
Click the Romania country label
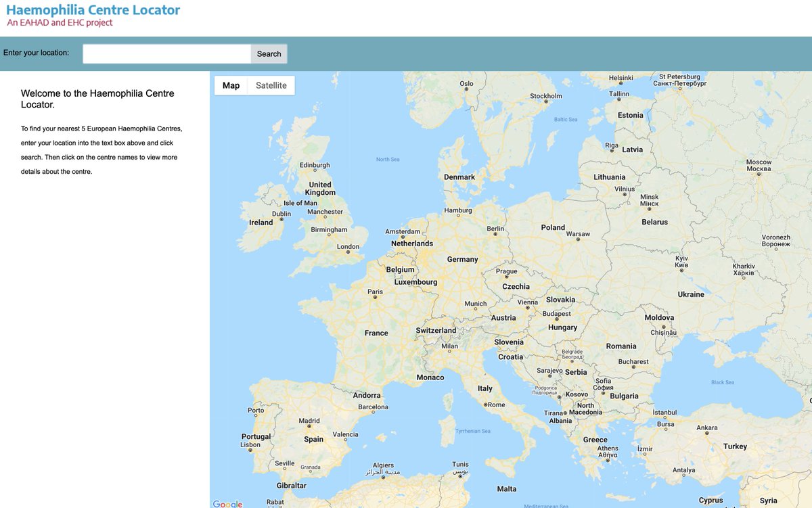click(x=621, y=346)
